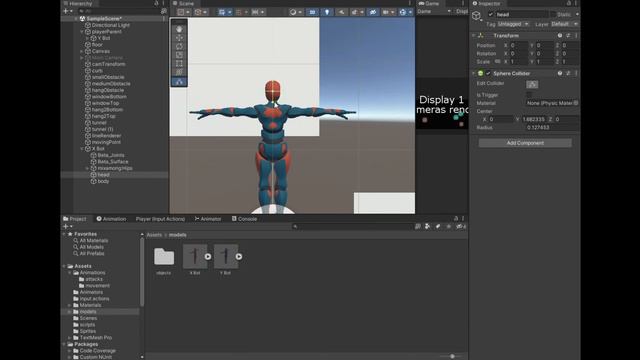Open the Tag dropdown showing Untagged

coord(513,24)
